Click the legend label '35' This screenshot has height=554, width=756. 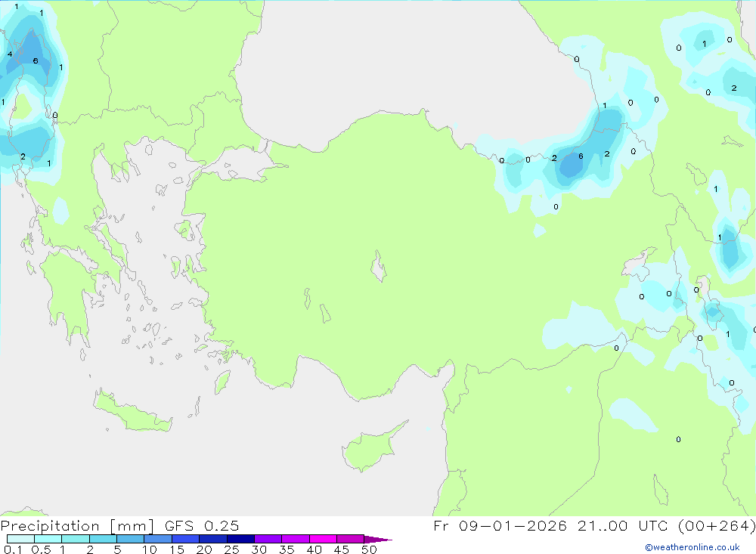tap(287, 549)
